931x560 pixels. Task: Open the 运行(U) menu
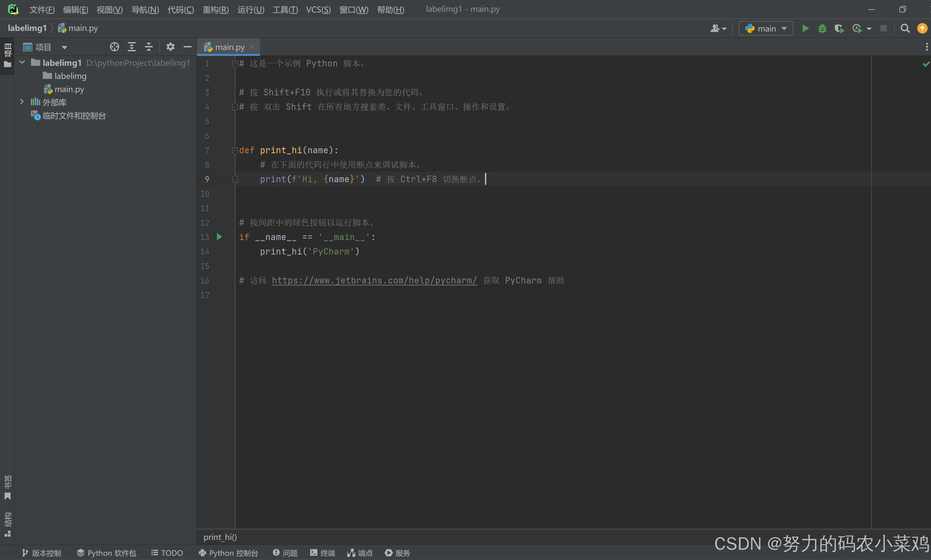tap(251, 10)
